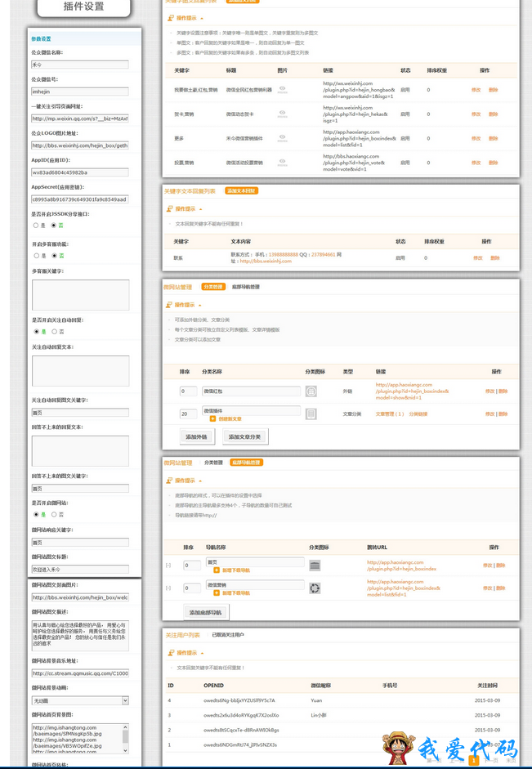The width and height of the screenshot is (532, 769).
Task: Open 关注用户列表 tab
Action: tap(183, 635)
